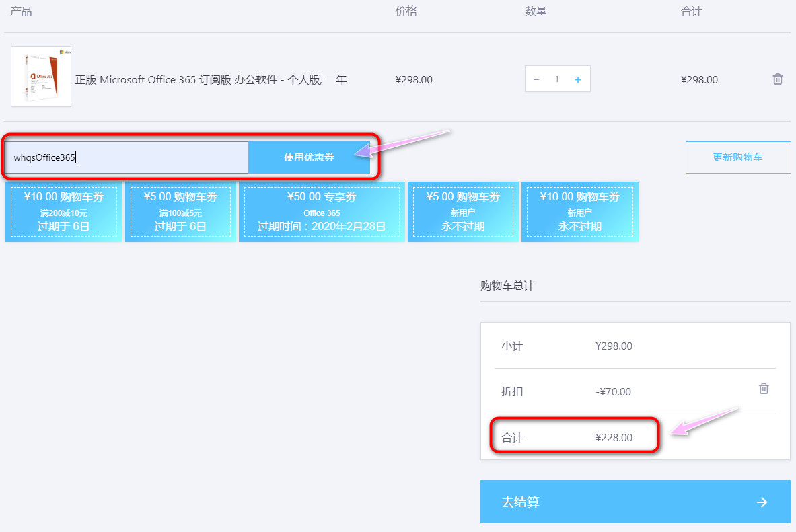The width and height of the screenshot is (796, 532).
Task: Focus the coupon code input field
Action: 127,157
